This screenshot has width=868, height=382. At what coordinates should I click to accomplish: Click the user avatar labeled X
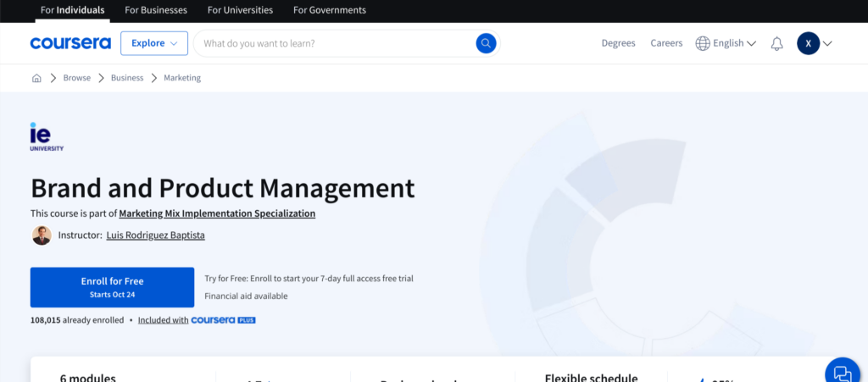point(808,43)
